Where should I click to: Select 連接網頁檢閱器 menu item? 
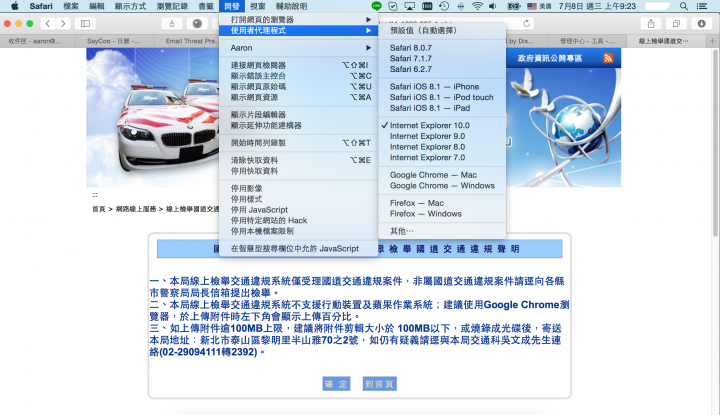[x=298, y=65]
